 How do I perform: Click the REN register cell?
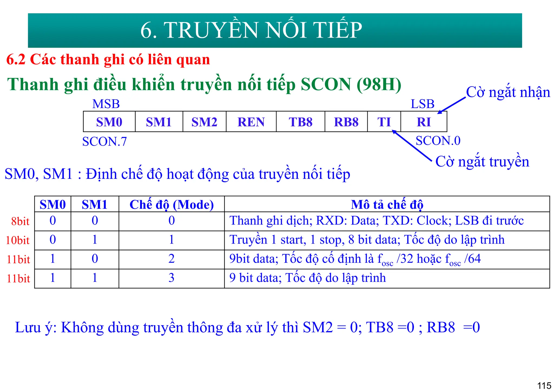click(x=251, y=122)
